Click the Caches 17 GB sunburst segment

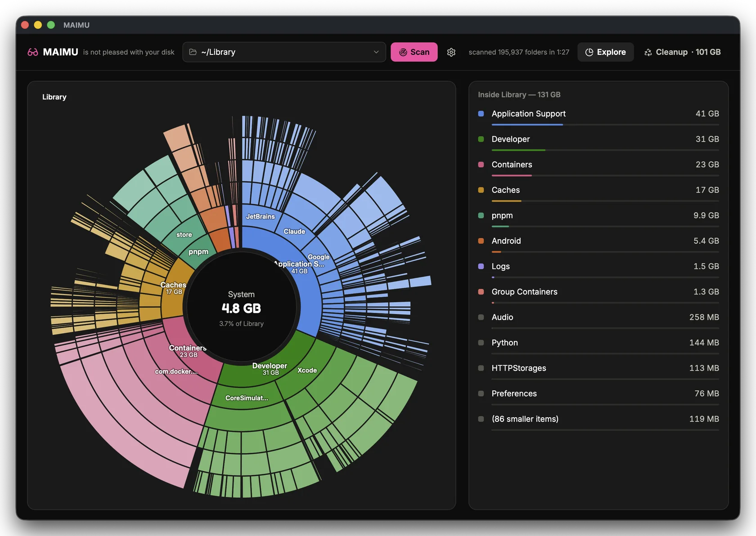[x=173, y=288]
